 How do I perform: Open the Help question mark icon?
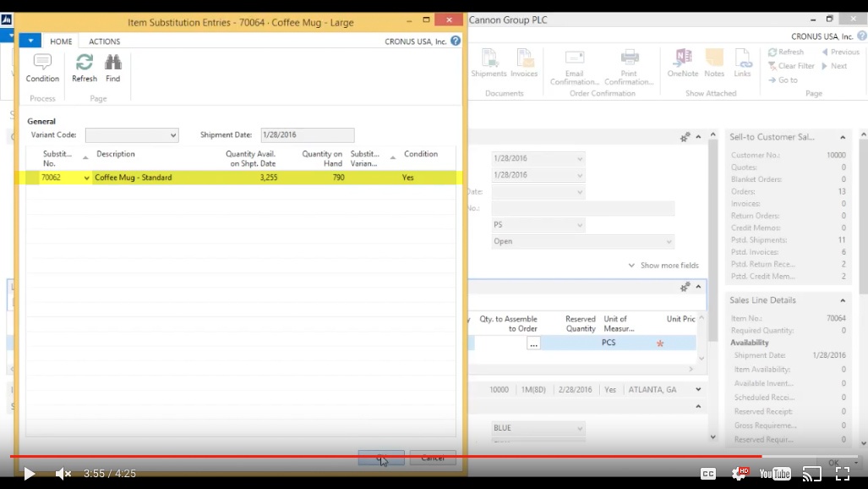(x=456, y=41)
